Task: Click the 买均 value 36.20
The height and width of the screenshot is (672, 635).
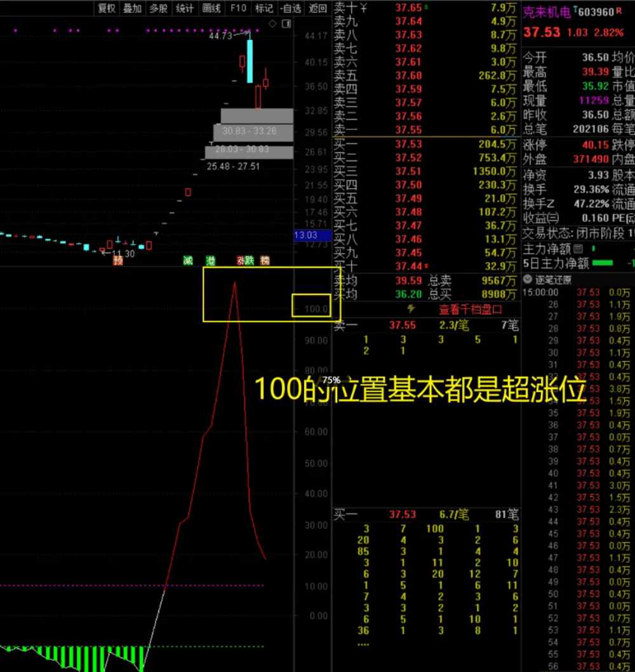Action: [x=408, y=294]
